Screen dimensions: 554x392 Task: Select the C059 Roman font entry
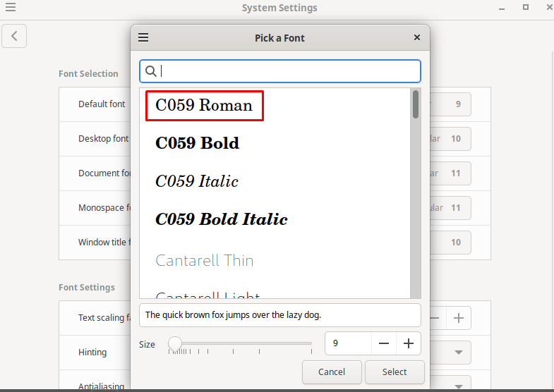tap(204, 106)
